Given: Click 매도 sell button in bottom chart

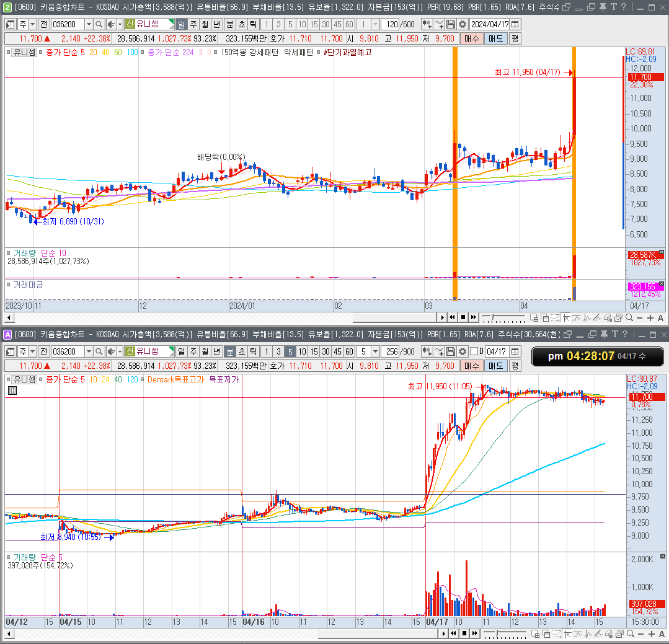Looking at the screenshot, I should 495,366.
